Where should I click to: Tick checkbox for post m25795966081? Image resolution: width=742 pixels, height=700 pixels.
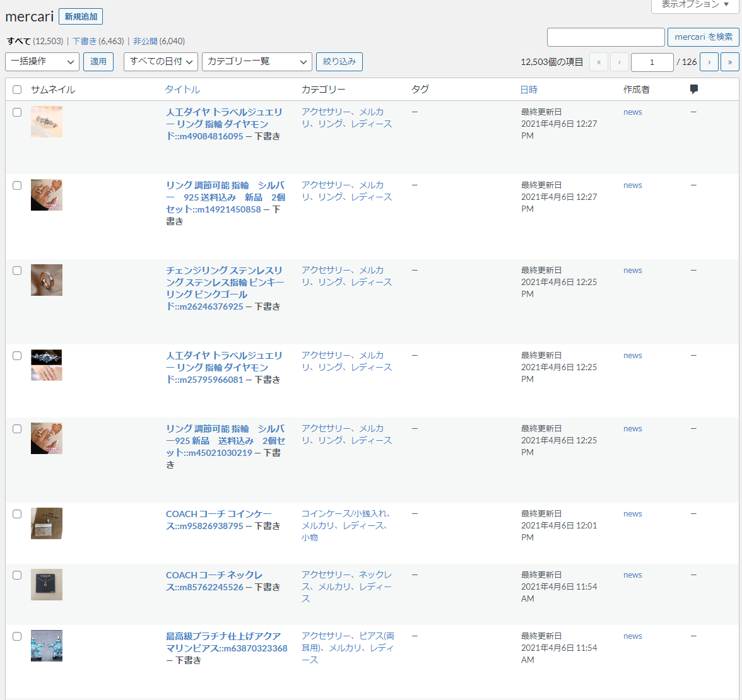coord(17,356)
